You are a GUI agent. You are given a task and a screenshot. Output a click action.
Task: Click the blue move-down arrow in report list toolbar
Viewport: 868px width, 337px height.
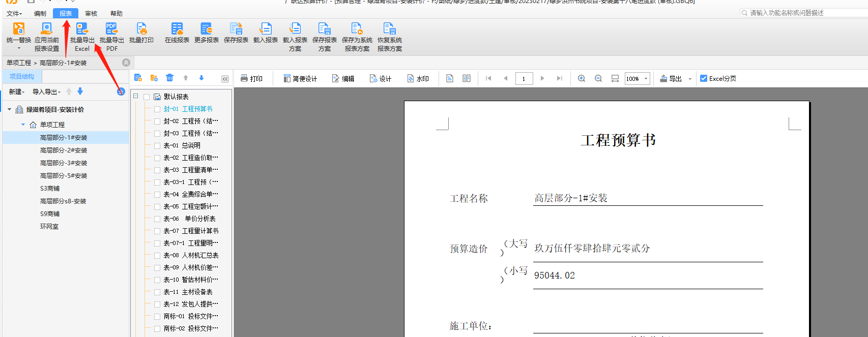click(x=201, y=78)
